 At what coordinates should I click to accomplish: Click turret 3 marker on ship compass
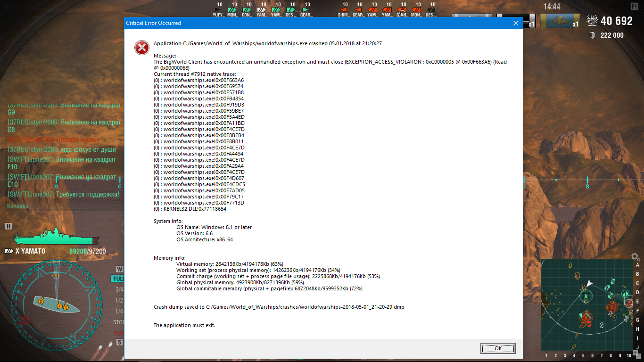coord(41,300)
